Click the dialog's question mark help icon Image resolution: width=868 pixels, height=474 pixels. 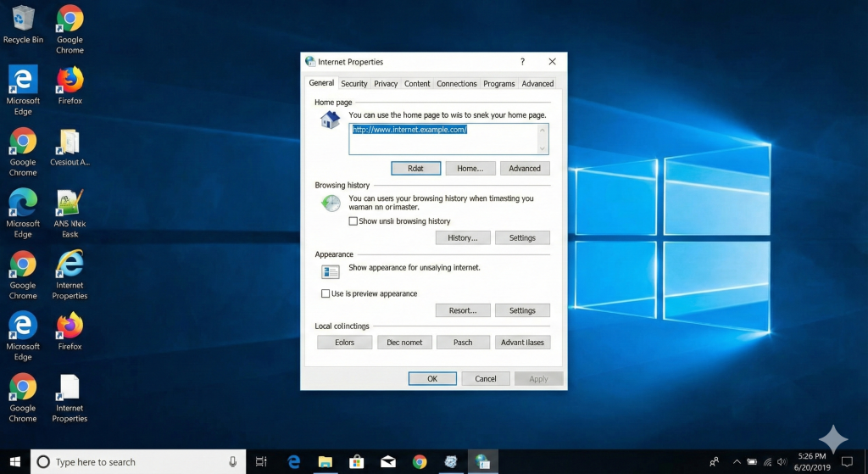tap(522, 62)
